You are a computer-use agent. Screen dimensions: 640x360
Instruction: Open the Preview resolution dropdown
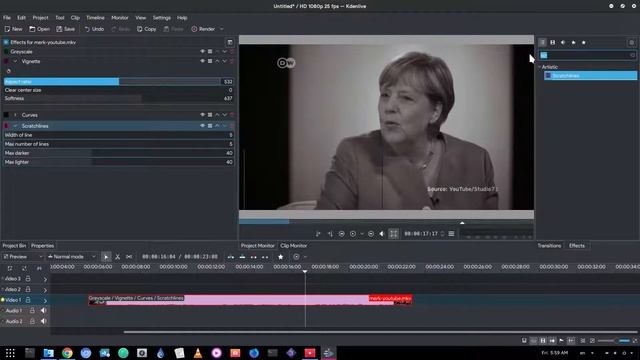point(22,257)
